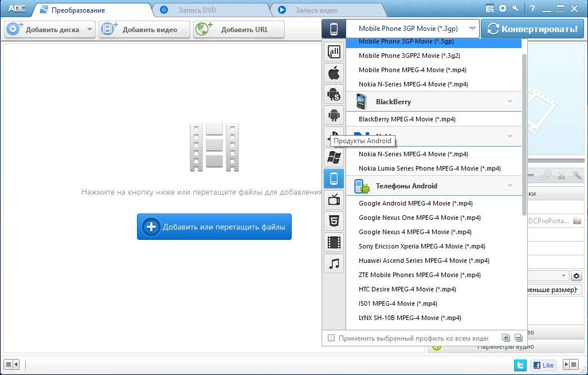
Task: Browse output folder icon next to ADCProPorta path
Action: click(x=577, y=220)
